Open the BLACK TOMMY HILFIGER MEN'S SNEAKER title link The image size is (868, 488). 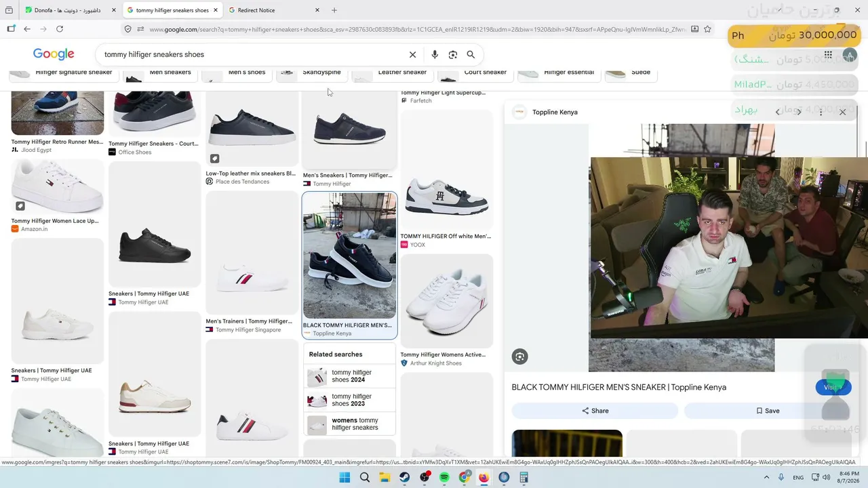[619, 387]
